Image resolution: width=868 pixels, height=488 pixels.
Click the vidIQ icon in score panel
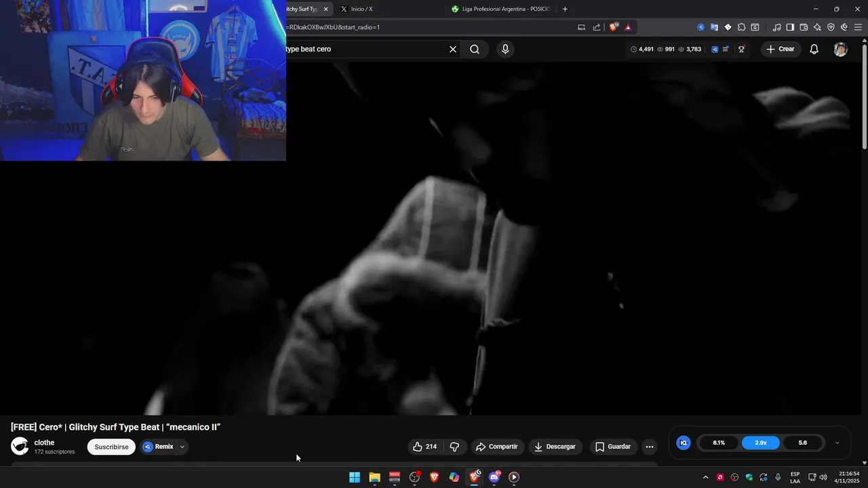click(684, 443)
